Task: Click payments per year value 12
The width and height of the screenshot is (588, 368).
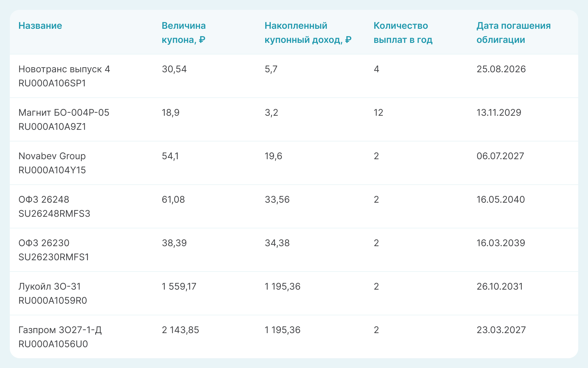Action: (378, 113)
